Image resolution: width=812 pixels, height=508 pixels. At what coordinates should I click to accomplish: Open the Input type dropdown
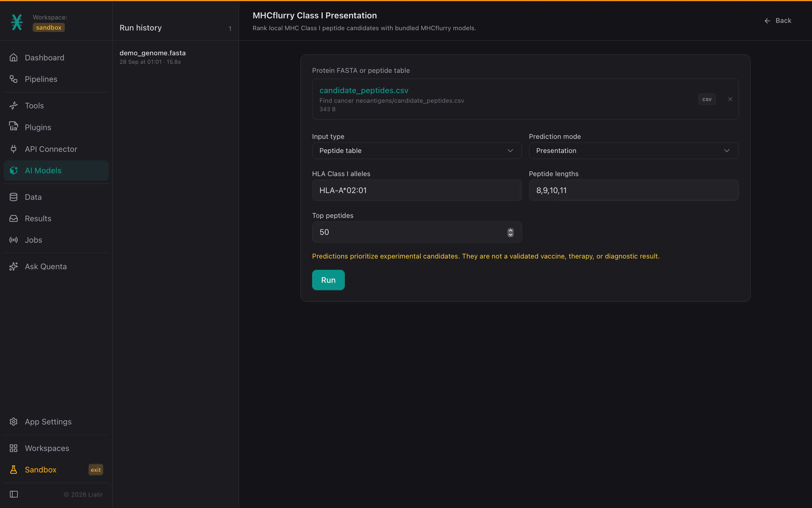coord(417,150)
